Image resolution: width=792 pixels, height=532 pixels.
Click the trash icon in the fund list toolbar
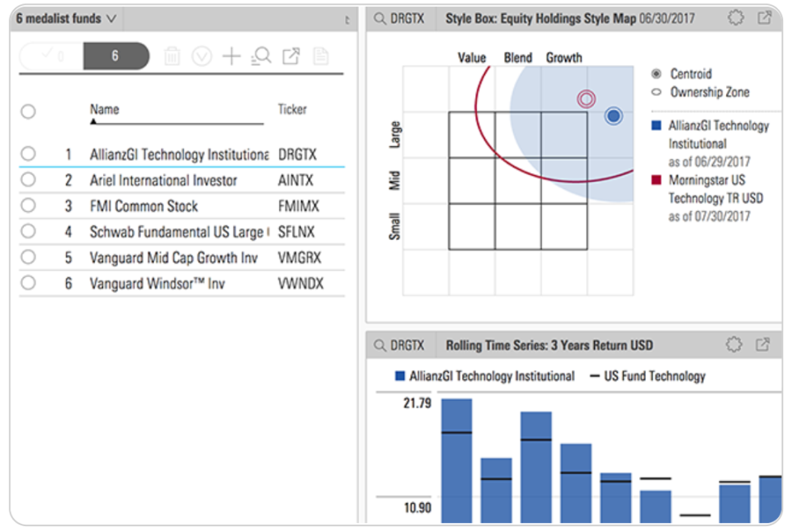click(173, 55)
